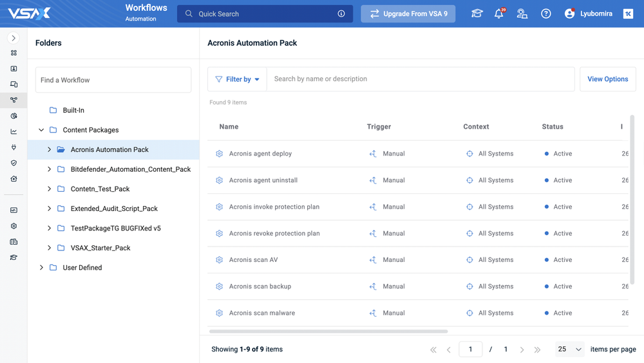Click the Kaseya K icon in header
This screenshot has height=363, width=644.
[628, 14]
